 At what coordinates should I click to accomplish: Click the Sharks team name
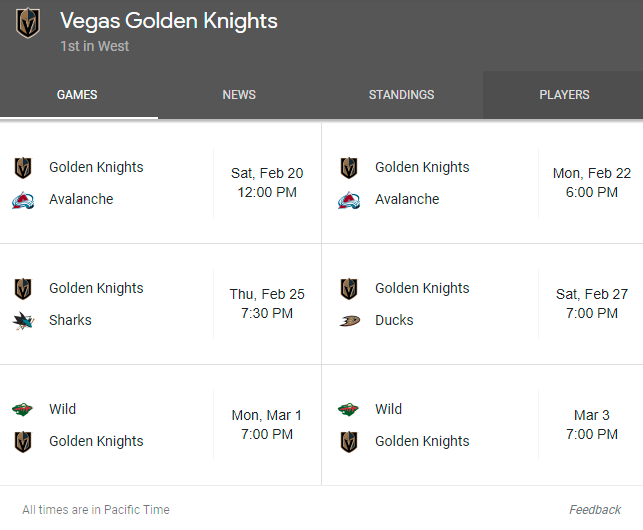pos(70,320)
